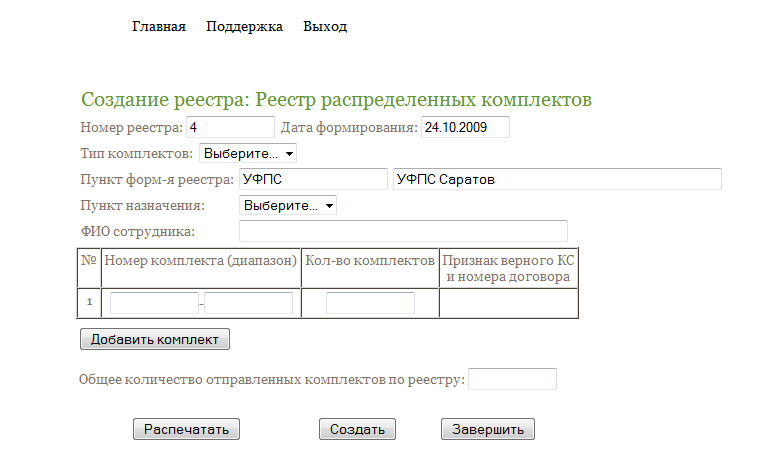Click the Добавить комплект button
768x464 pixels.
155,339
